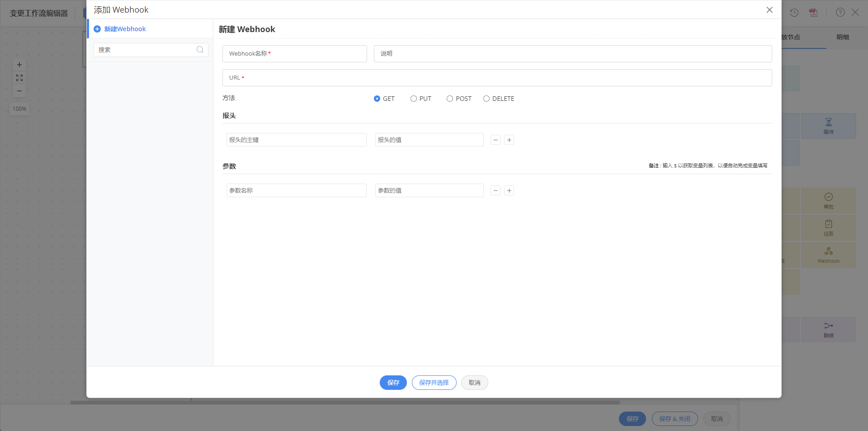The height and width of the screenshot is (431, 868).
Task: Close the 添加 Webhook dialog
Action: pos(769,9)
